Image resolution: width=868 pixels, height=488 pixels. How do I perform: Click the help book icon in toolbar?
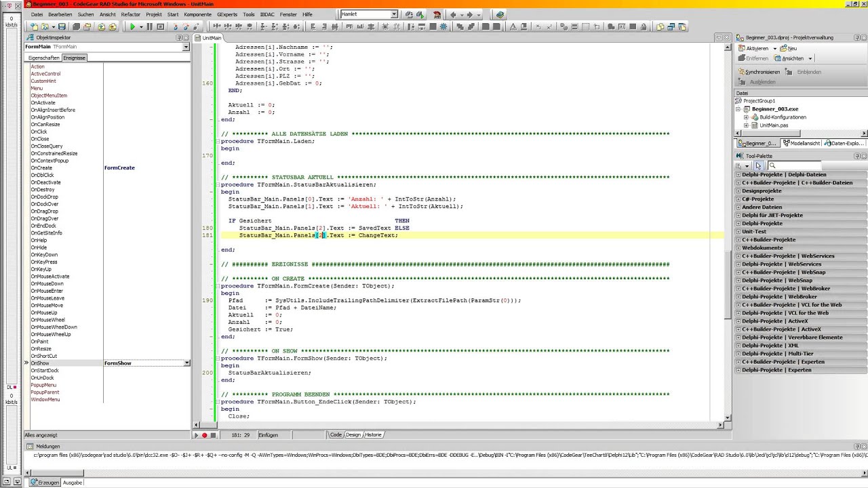(x=500, y=15)
